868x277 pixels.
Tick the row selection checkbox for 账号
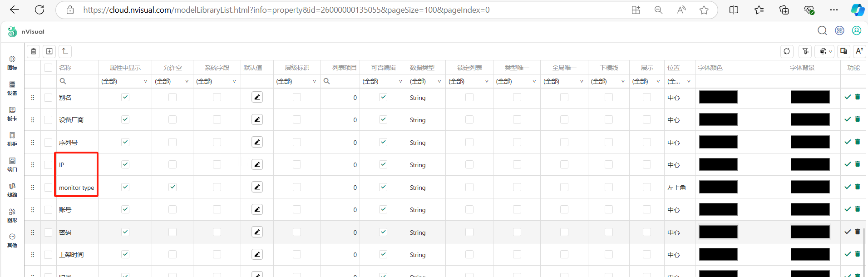coord(48,210)
